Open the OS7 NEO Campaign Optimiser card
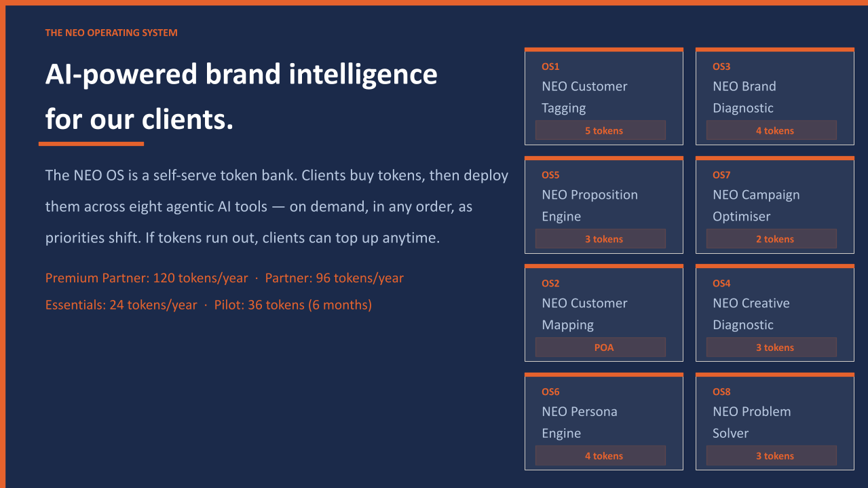The width and height of the screenshot is (868, 488). pyautogui.click(x=775, y=205)
